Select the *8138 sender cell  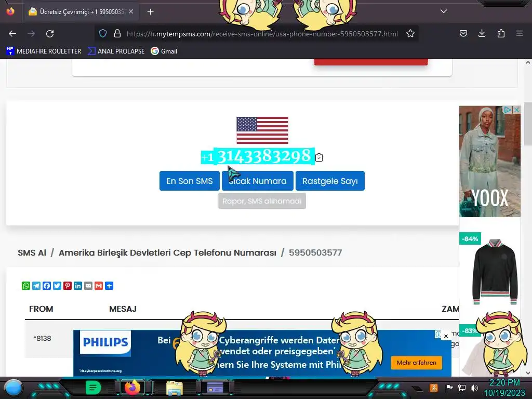click(x=42, y=338)
